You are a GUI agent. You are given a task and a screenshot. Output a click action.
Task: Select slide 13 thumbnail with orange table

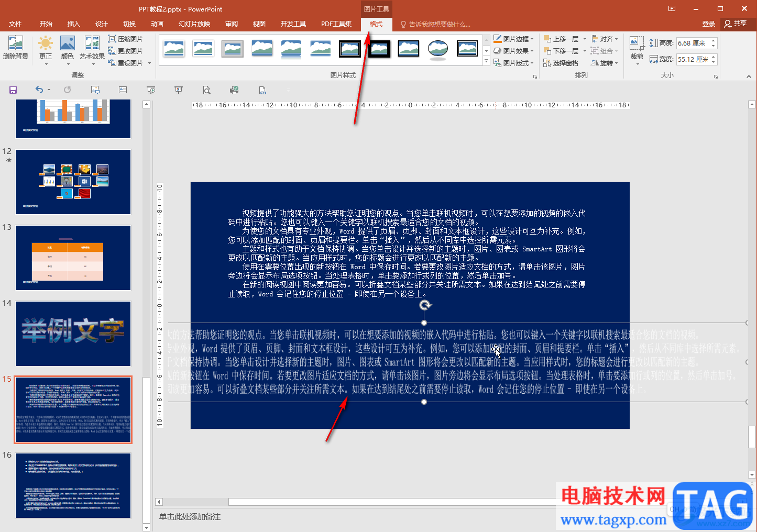pyautogui.click(x=73, y=258)
